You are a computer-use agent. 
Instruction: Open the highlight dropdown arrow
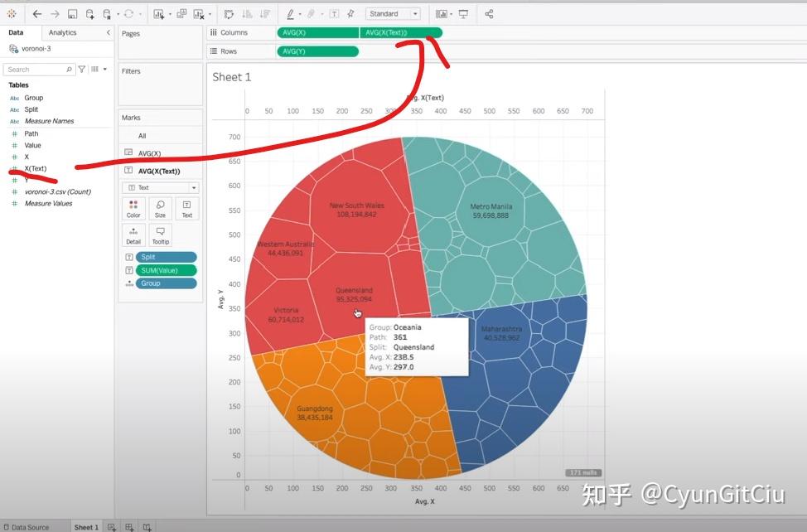pos(300,14)
